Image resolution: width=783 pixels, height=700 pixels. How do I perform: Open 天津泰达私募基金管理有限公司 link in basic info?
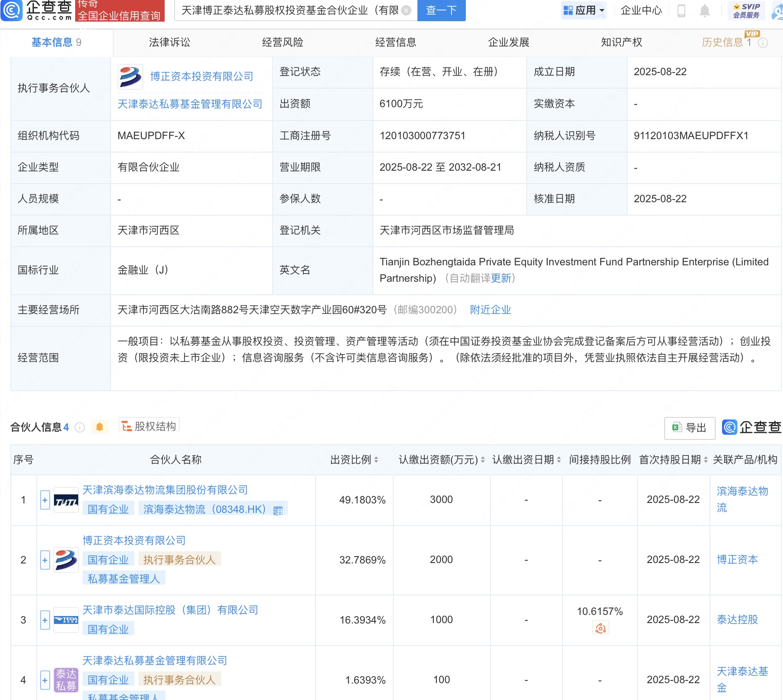click(190, 104)
